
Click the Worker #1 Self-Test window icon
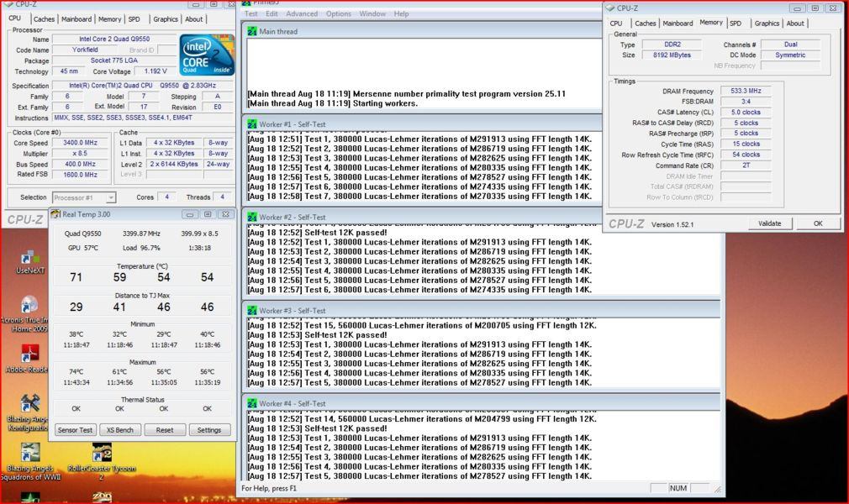click(252, 124)
